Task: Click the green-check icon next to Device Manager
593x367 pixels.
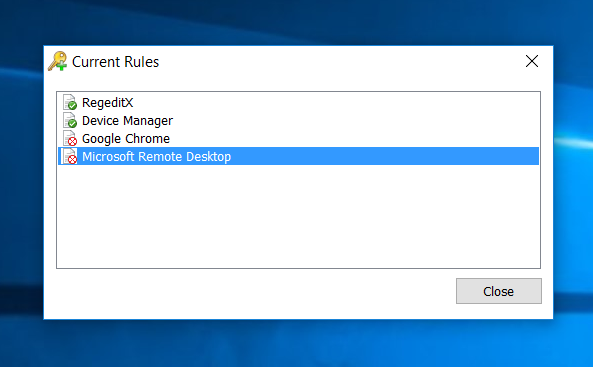Action: [70, 120]
